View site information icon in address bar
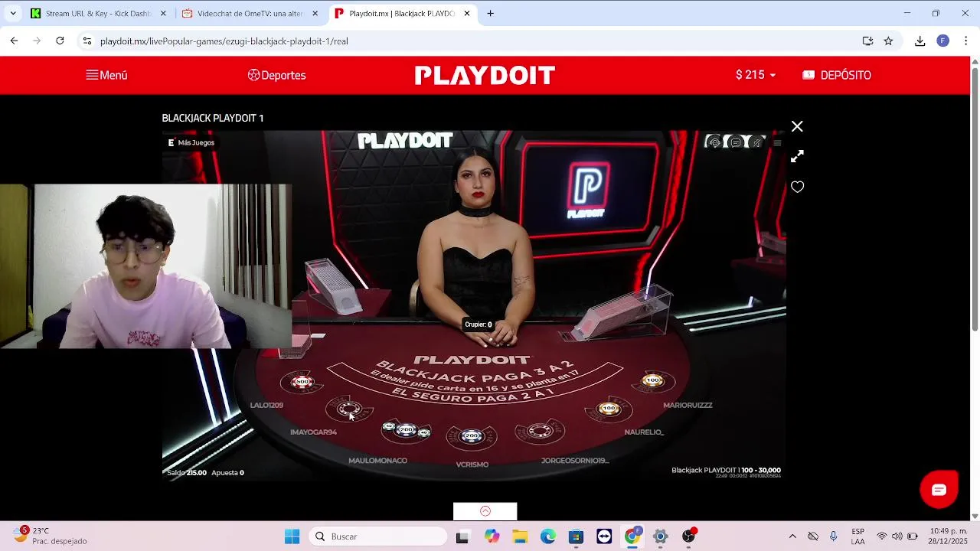Image resolution: width=980 pixels, height=551 pixels. coord(87,41)
